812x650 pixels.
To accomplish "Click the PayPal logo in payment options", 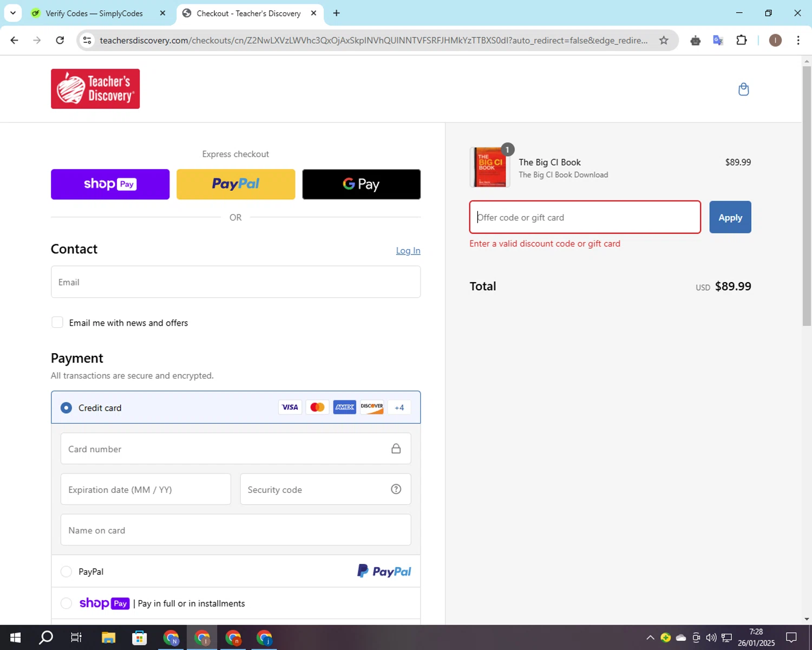I will 384,571.
